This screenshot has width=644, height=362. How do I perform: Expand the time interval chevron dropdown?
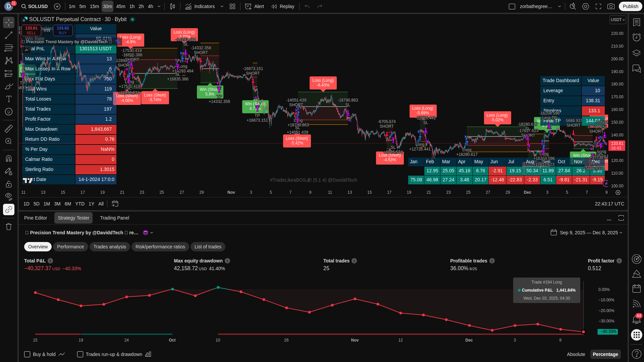159,6
